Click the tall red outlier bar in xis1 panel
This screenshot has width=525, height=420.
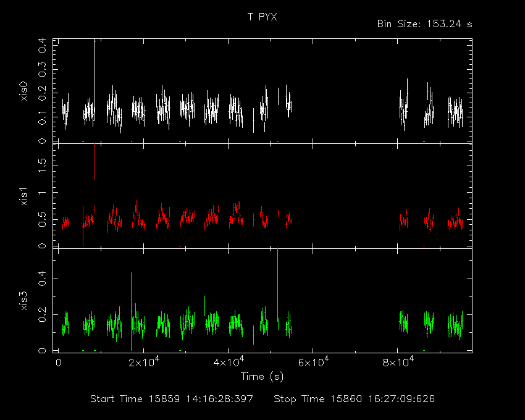[94, 162]
